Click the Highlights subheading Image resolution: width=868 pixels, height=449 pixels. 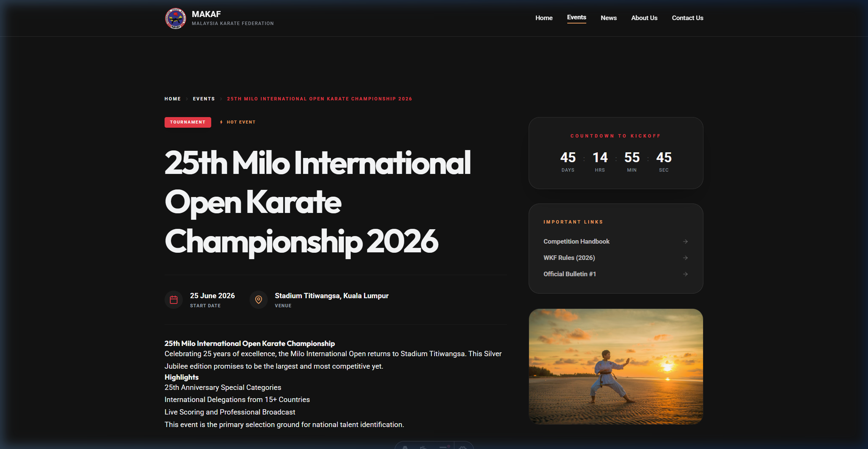[182, 377]
